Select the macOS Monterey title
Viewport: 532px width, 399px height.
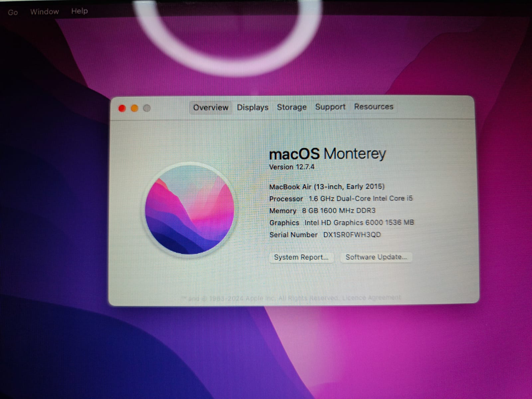pyautogui.click(x=327, y=154)
